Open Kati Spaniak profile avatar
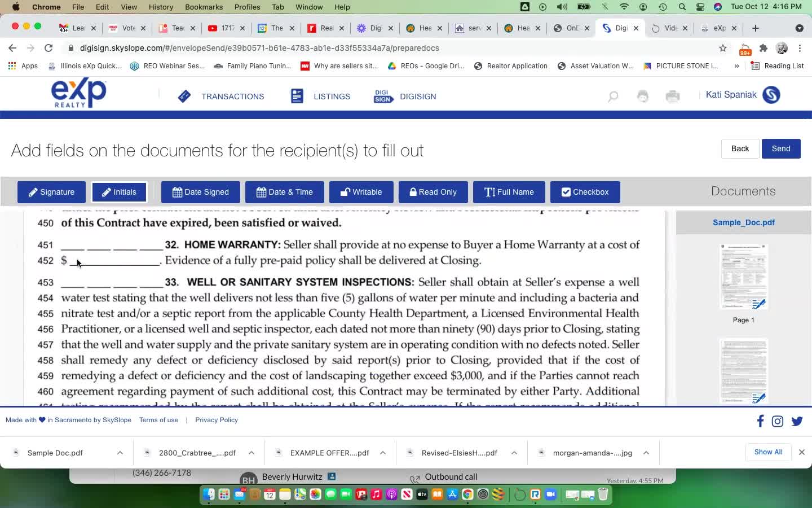 point(771,95)
